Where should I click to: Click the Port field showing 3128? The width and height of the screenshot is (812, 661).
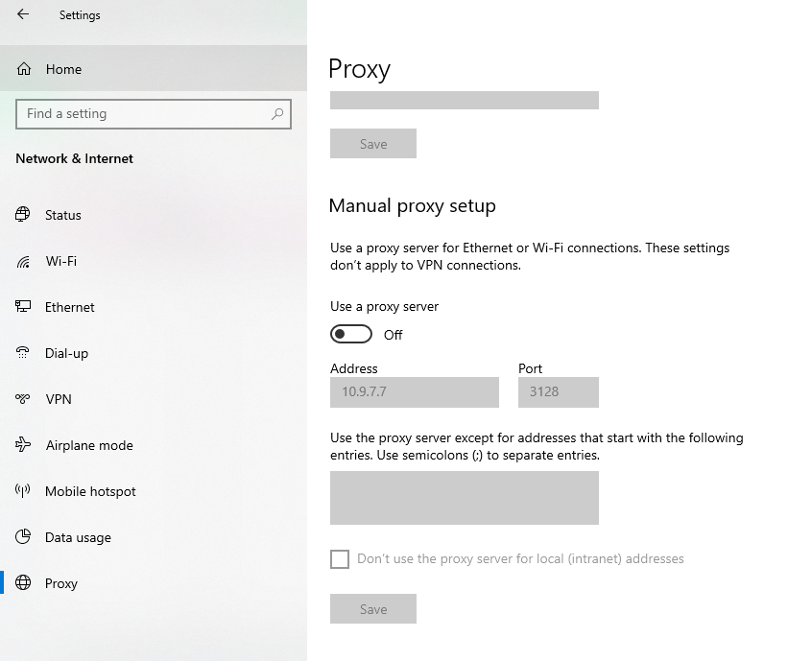[x=559, y=392]
